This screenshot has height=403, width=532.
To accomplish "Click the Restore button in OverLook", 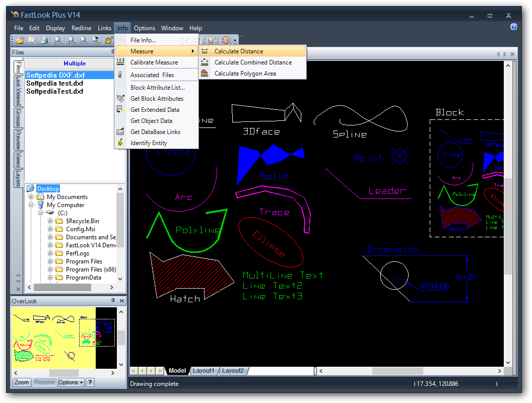I will (x=44, y=382).
